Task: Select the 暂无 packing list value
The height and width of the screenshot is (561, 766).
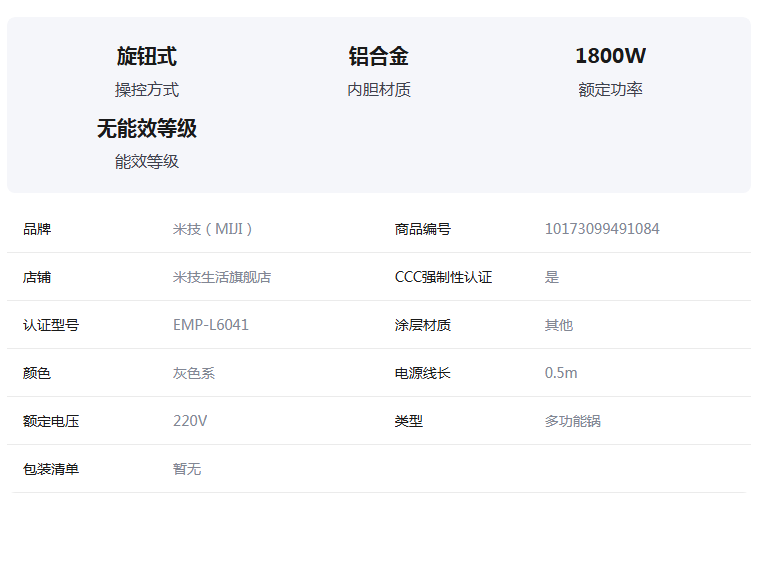Action: click(x=187, y=470)
